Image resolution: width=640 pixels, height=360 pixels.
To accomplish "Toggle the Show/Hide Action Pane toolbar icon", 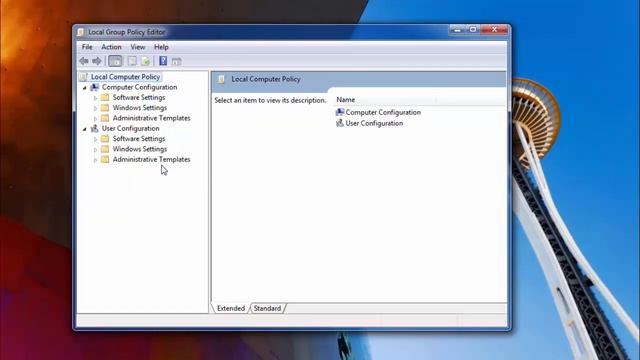I will coord(176,62).
